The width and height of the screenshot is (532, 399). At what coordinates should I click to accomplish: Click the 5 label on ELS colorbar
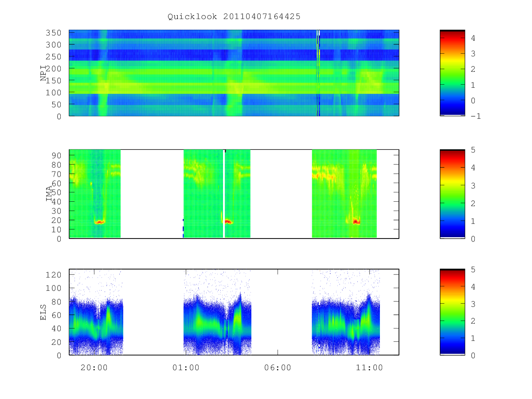click(473, 269)
